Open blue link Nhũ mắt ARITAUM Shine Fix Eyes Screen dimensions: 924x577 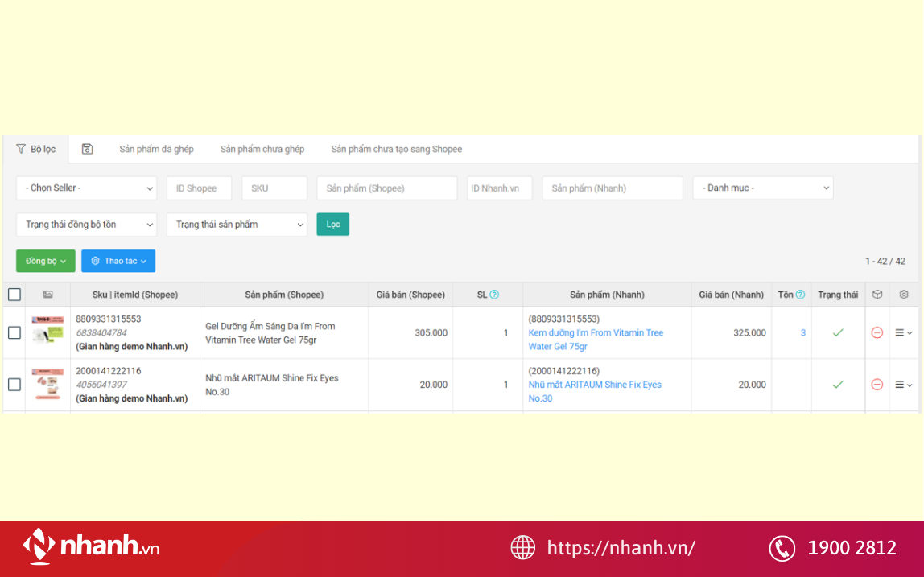click(595, 391)
